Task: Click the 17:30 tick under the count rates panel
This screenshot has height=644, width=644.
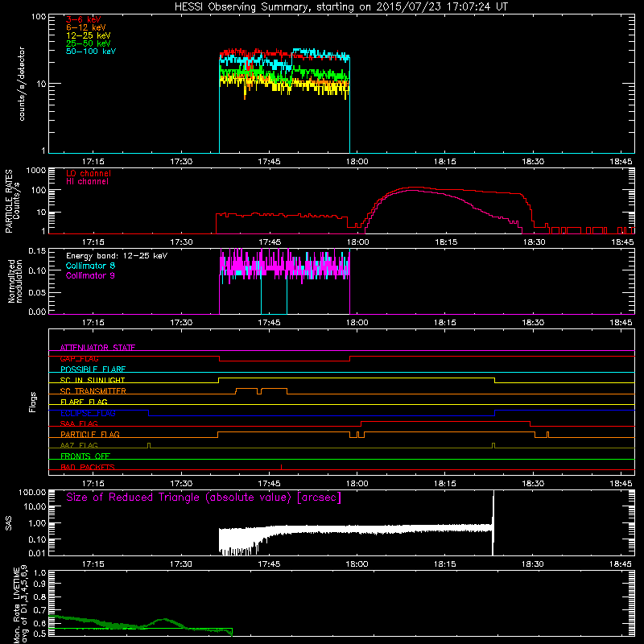Action: coord(181,162)
